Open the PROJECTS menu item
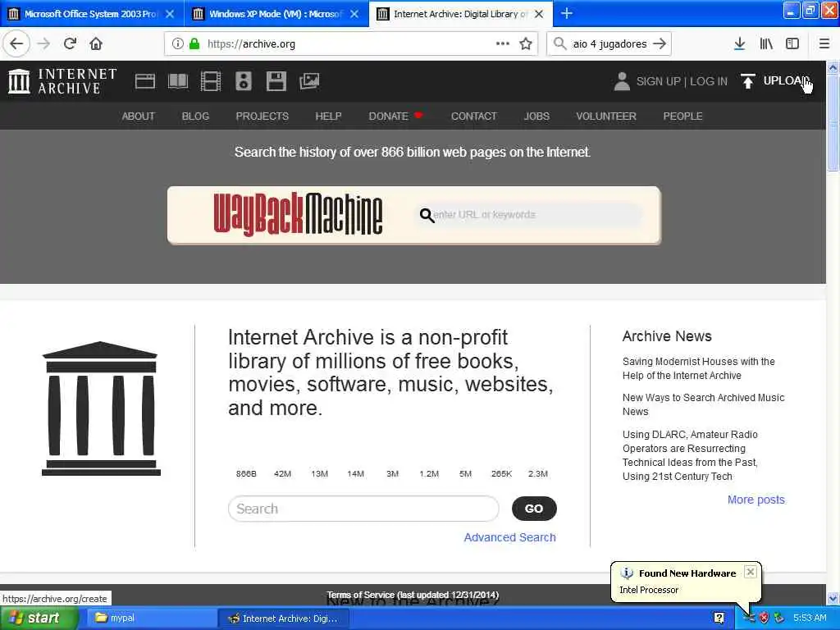 tap(262, 116)
